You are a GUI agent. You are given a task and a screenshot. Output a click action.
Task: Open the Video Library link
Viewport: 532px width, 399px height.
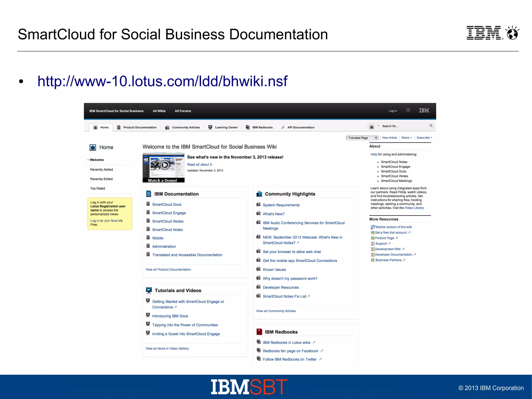[414, 208]
